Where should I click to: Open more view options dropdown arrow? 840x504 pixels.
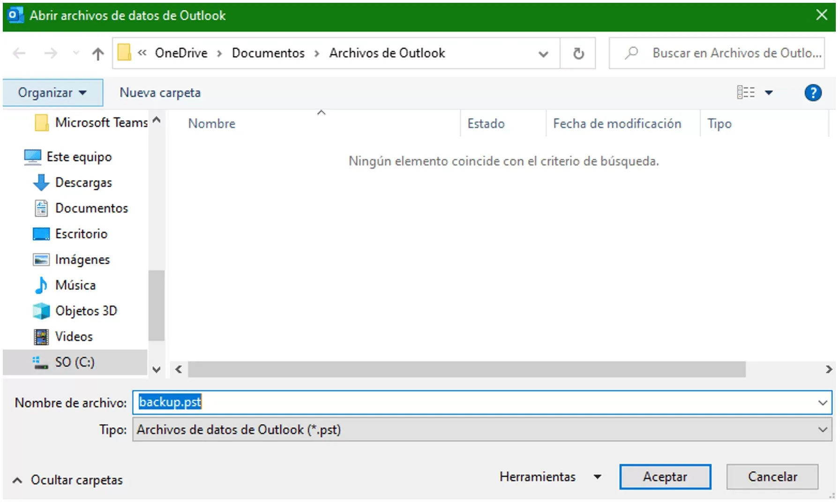[x=769, y=92]
